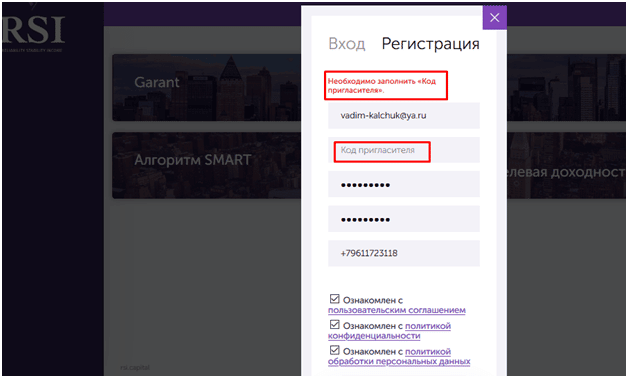Click the email field with vadim-kalchuk@ya.ru
Viewport: 628px width, 378px height.
click(x=404, y=115)
